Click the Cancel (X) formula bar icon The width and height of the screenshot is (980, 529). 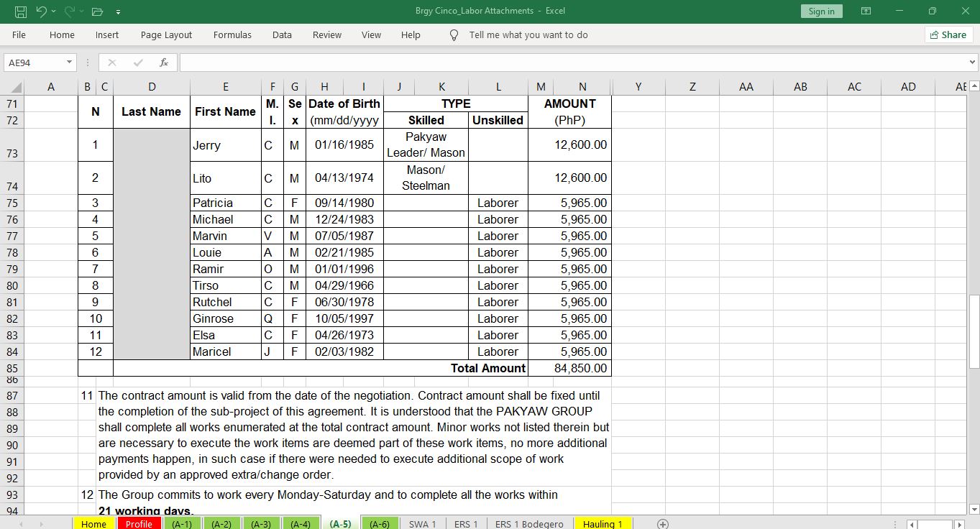pos(112,63)
